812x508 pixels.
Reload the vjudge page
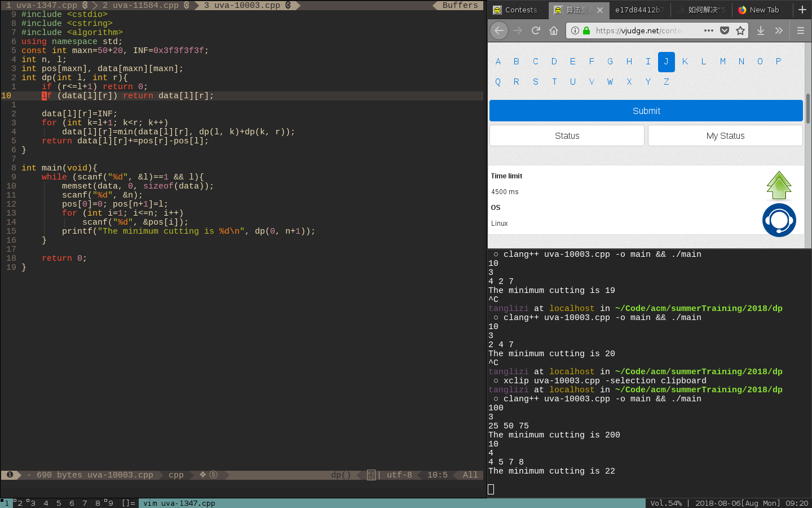(x=536, y=30)
